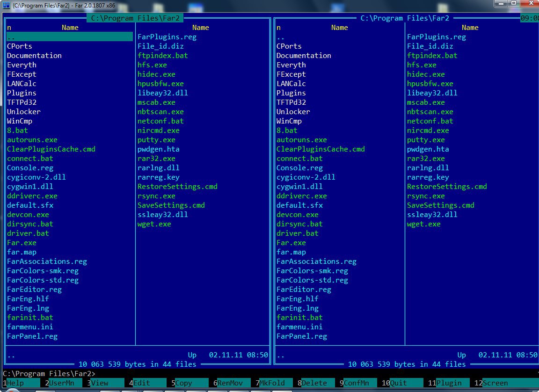Select Documentation folder in right panel

point(304,55)
